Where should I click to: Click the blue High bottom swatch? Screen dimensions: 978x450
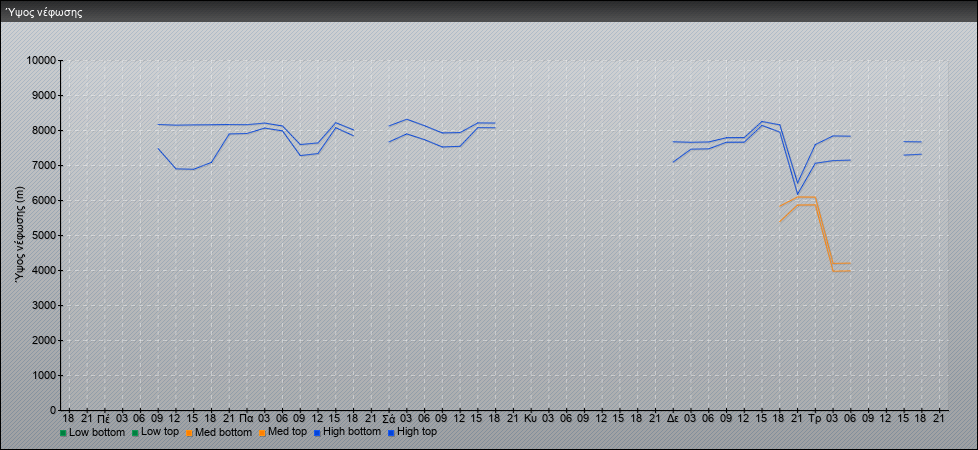point(317,433)
